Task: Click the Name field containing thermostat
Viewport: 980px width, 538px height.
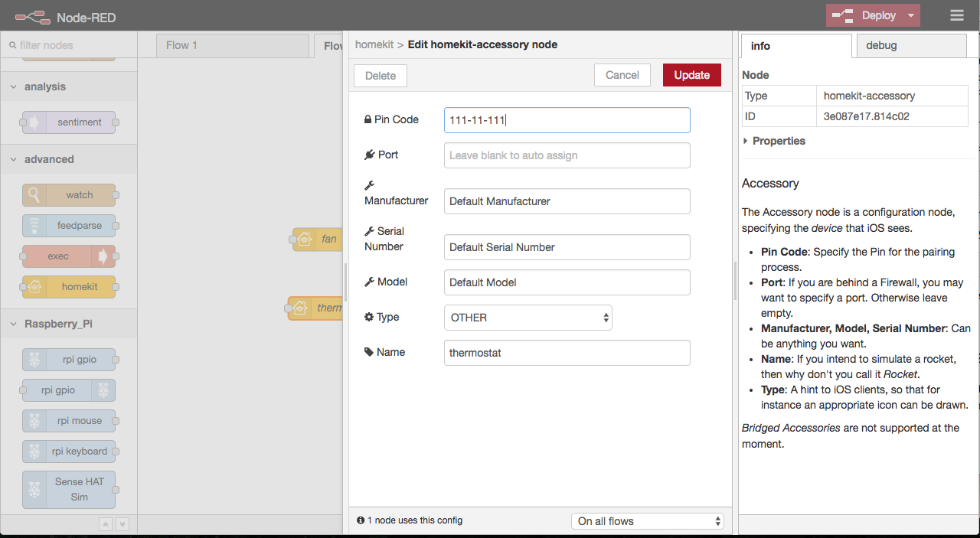Action: tap(567, 353)
